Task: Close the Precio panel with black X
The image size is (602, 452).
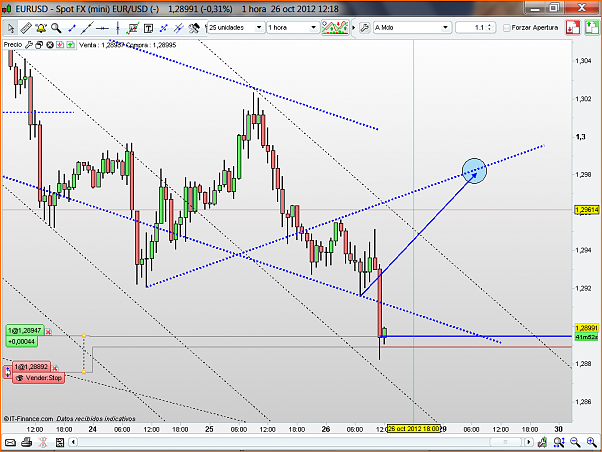Action: (x=50, y=45)
